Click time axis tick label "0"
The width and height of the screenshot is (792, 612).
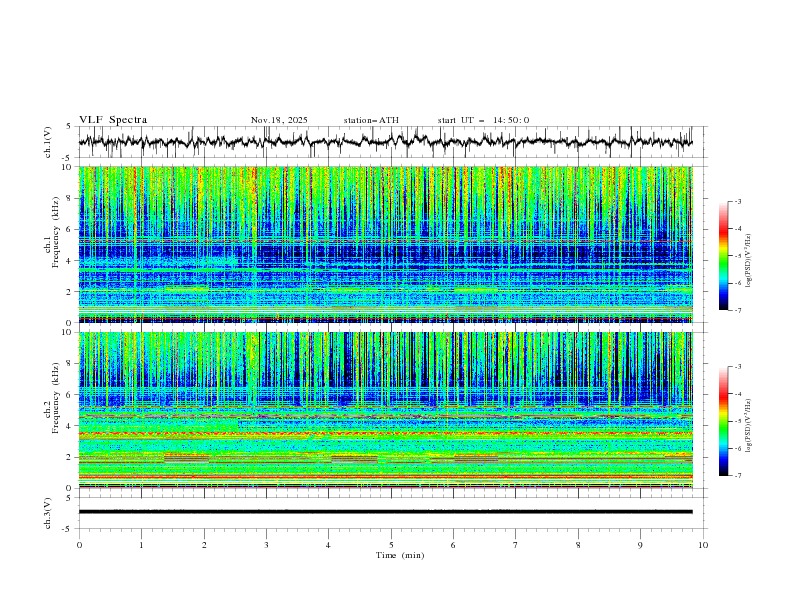click(x=79, y=545)
